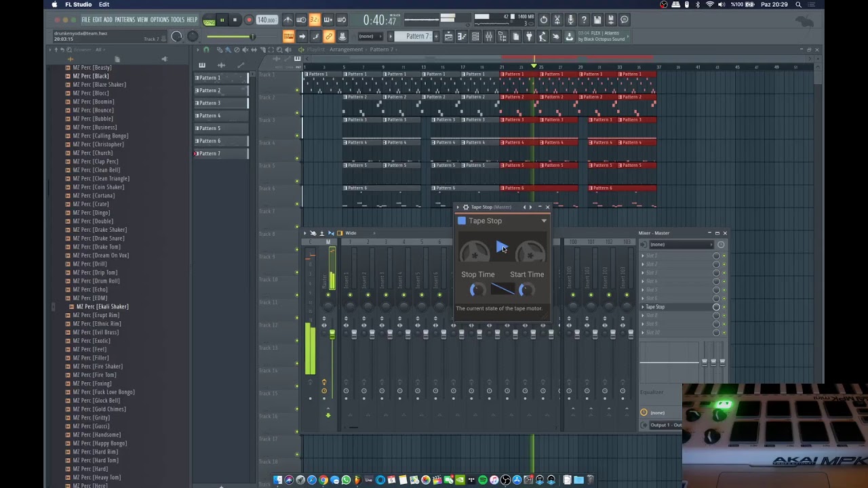Screen dimensions: 868x488
Task: Open the FILE menu
Action: 86,20
